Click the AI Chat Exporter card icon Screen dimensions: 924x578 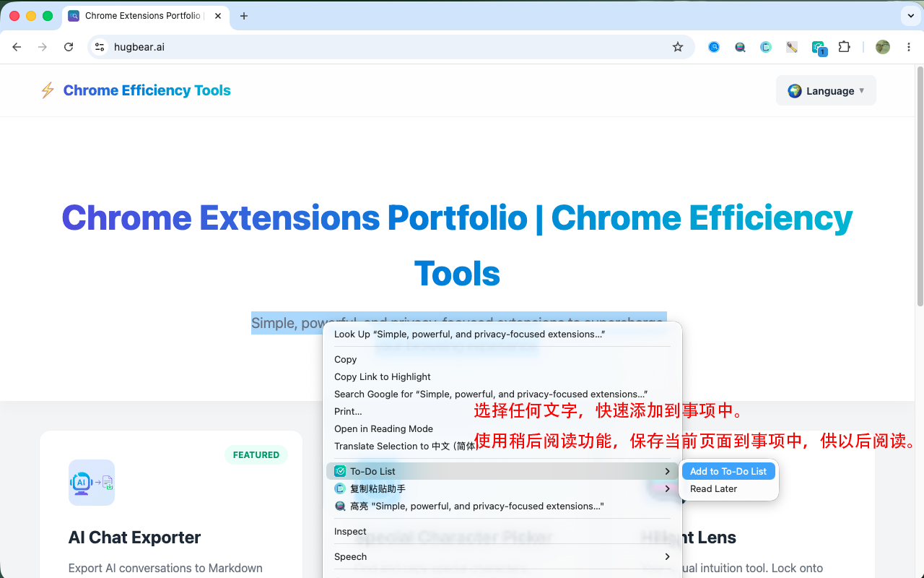92,483
